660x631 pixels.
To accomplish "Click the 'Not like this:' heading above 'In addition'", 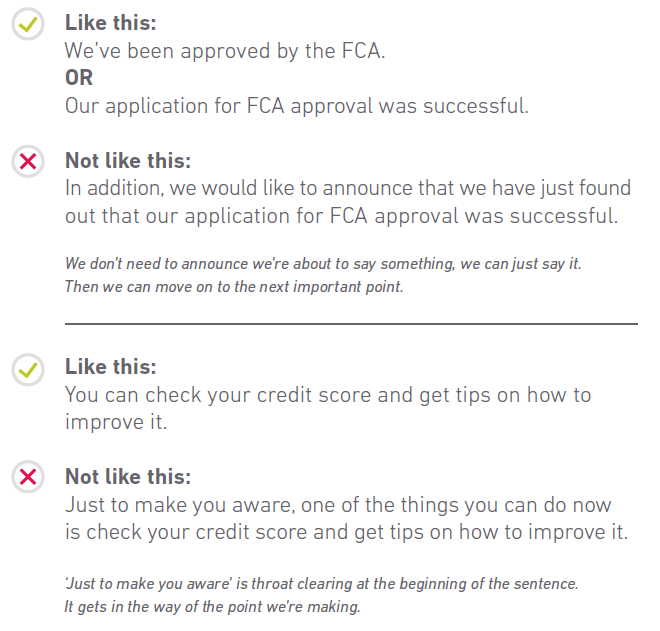I will [128, 160].
